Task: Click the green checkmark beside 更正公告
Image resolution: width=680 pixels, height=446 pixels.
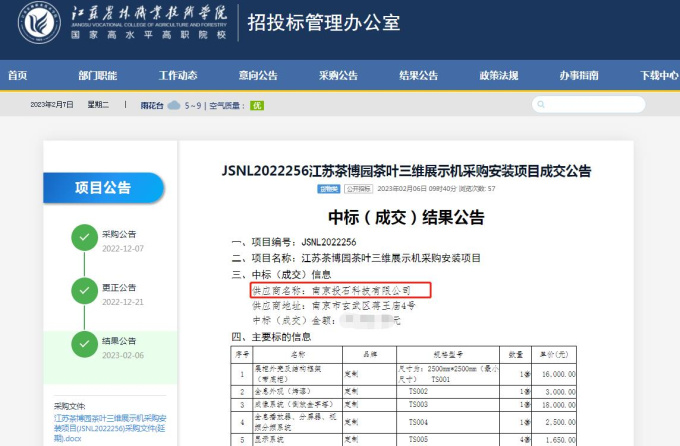Action: (84, 292)
